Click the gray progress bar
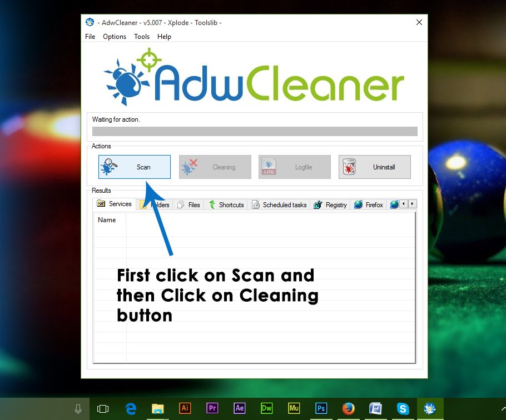The height and width of the screenshot is (420, 506). click(x=255, y=131)
